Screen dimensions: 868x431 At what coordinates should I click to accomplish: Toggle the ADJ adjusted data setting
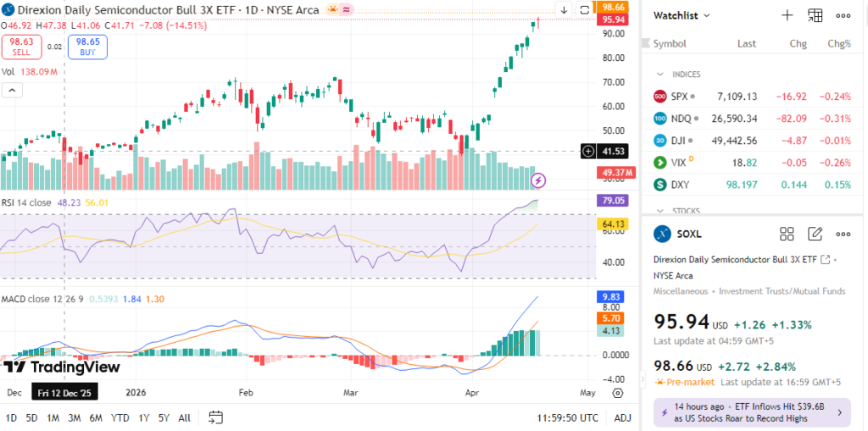pos(622,417)
